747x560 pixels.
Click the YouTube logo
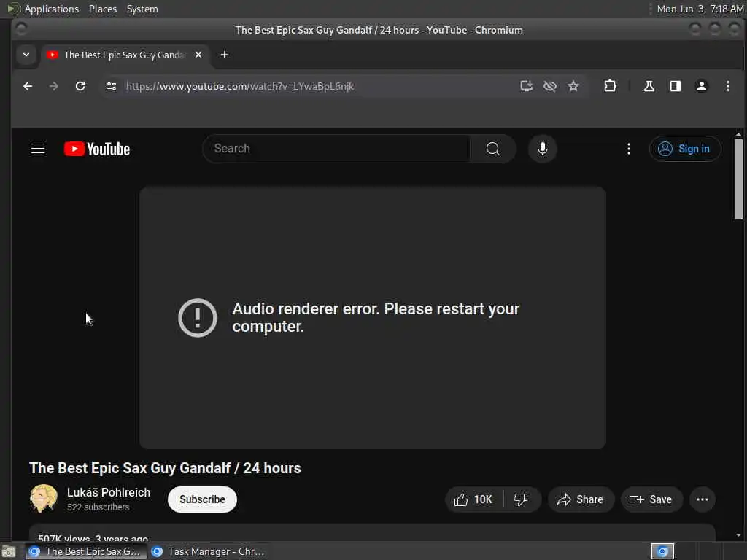tap(97, 149)
